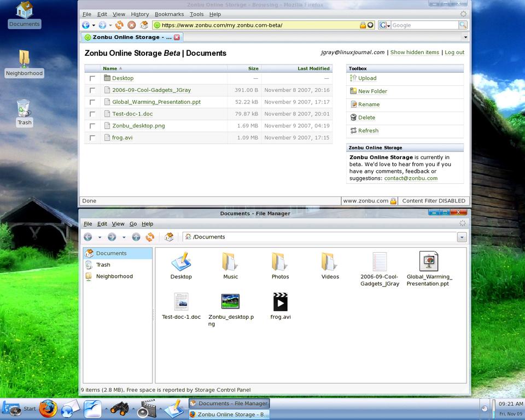Viewport: 525px width, 420px height.
Task: Open the Photos folder in File Manager
Action: [x=280, y=263]
